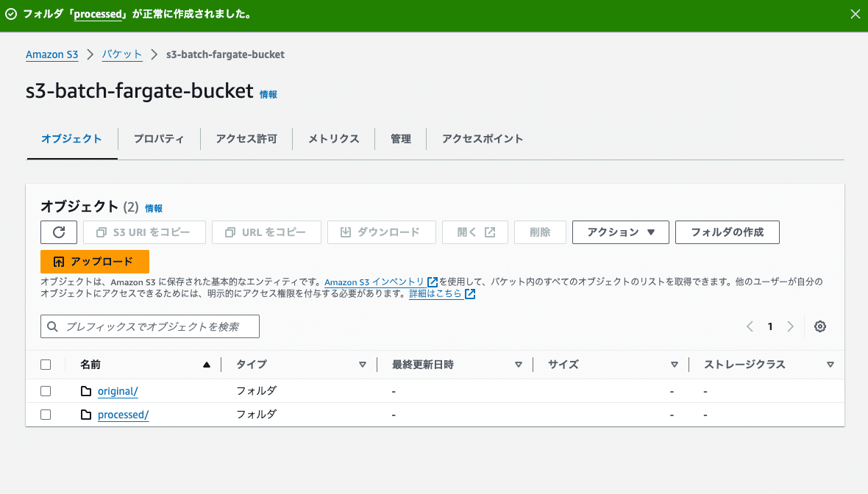This screenshot has height=494, width=868.
Task: Switch to the プロパティ tab
Action: pos(159,139)
